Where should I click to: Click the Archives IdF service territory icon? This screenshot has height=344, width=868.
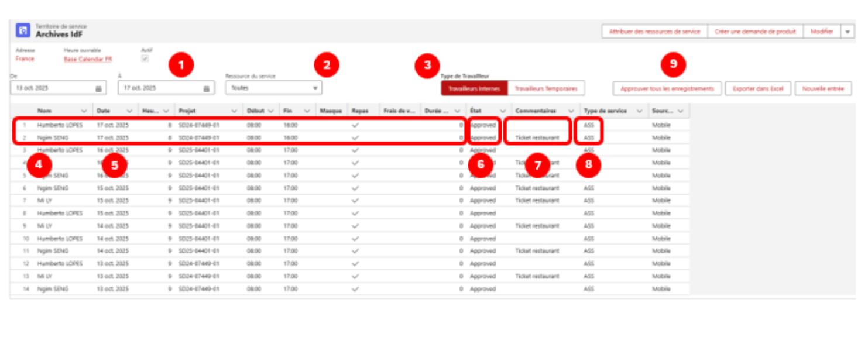pos(23,30)
